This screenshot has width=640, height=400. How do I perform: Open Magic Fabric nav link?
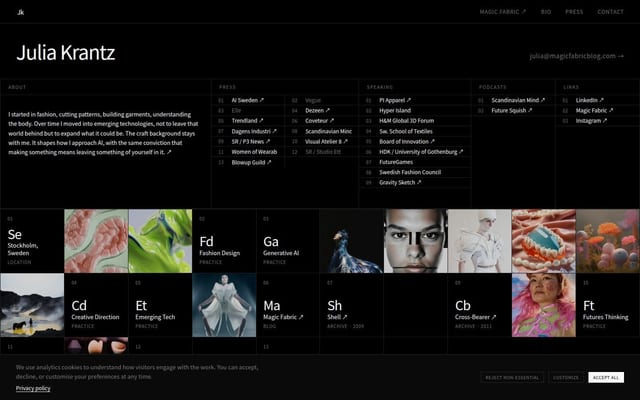pyautogui.click(x=502, y=12)
